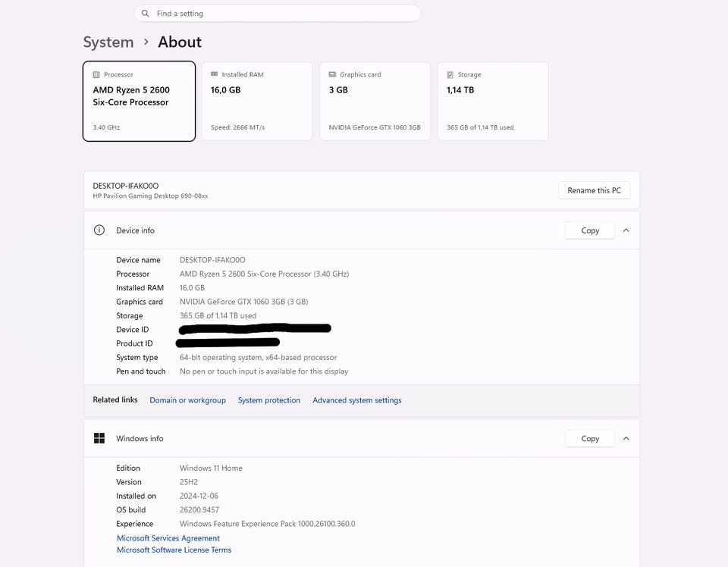Select the Storage card
This screenshot has width=728, height=567.
493,101
